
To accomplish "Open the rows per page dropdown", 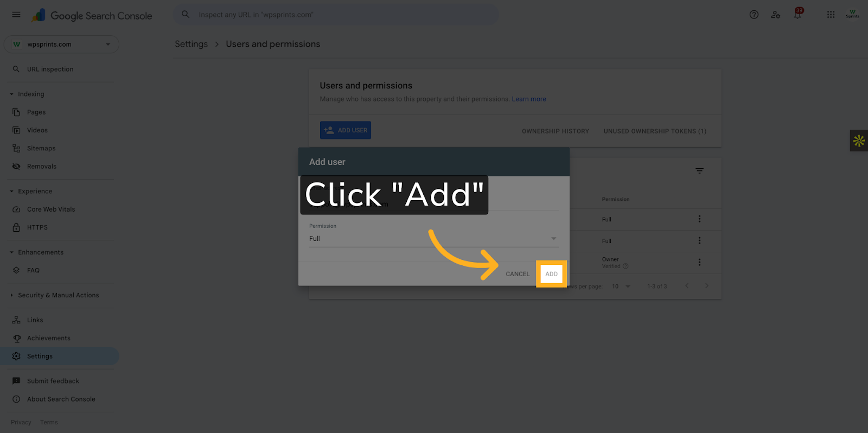I will coord(621,286).
